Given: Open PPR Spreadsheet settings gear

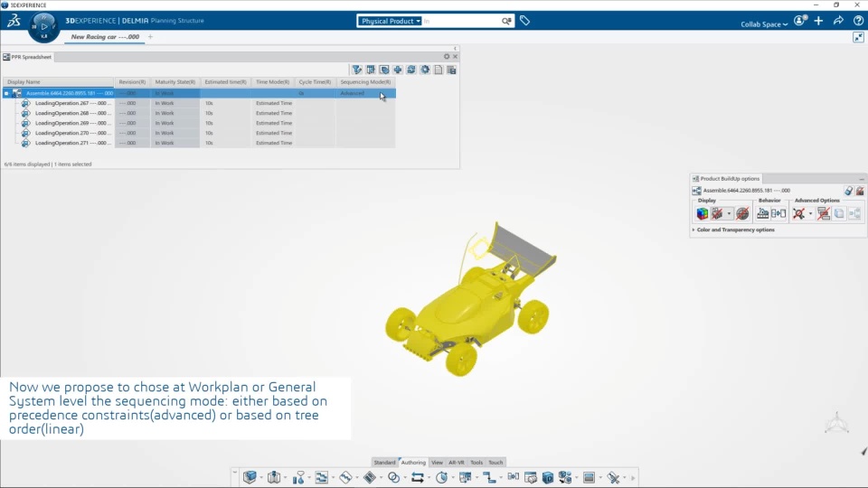Looking at the screenshot, I should point(447,56).
